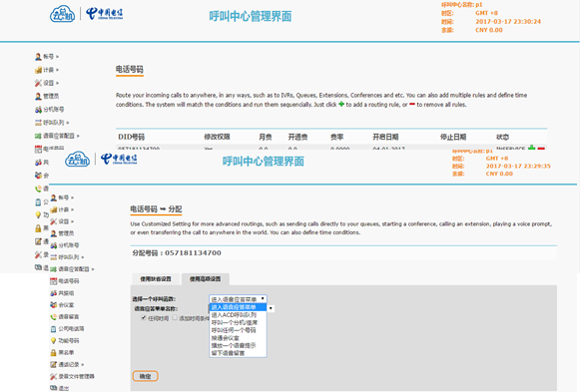Viewport: 580px width, 392px height.
Task: Click the DID号码 column header
Action: (132, 137)
